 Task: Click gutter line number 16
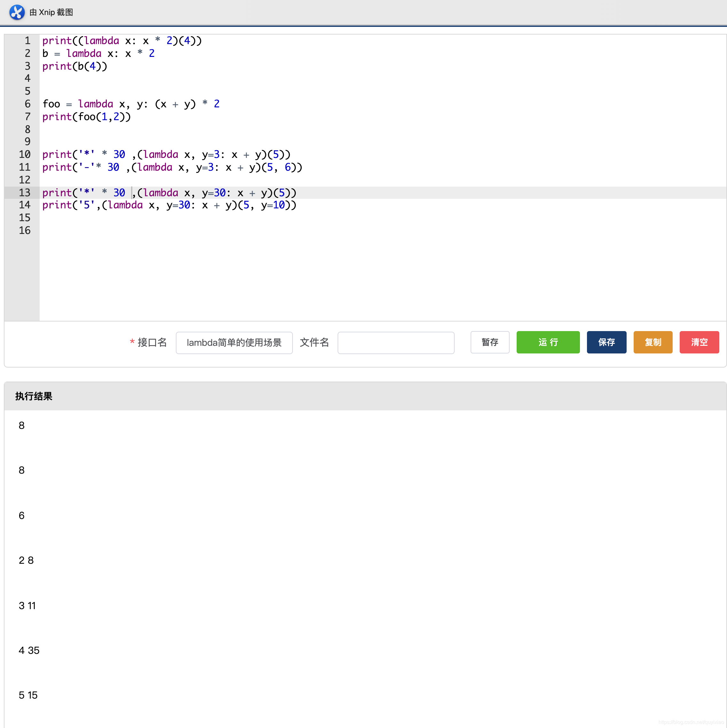coord(25,230)
